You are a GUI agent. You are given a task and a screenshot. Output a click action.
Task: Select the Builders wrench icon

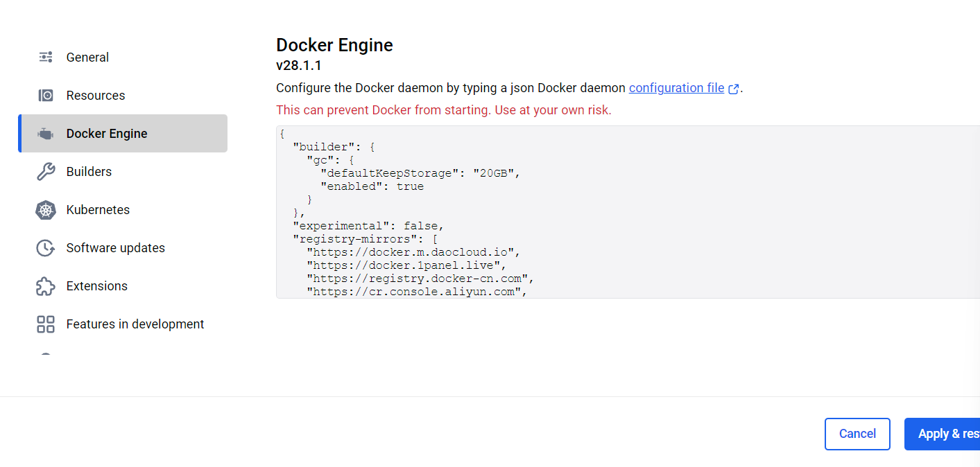click(45, 171)
